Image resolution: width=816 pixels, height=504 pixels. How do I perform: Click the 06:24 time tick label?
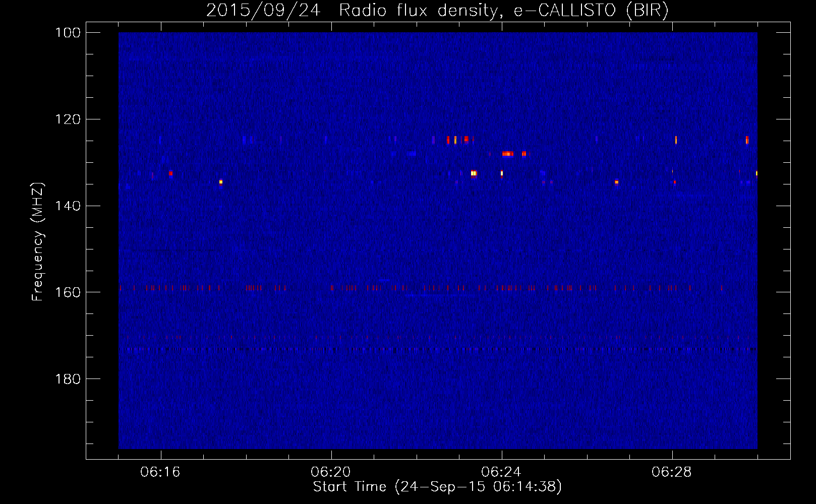pos(501,472)
